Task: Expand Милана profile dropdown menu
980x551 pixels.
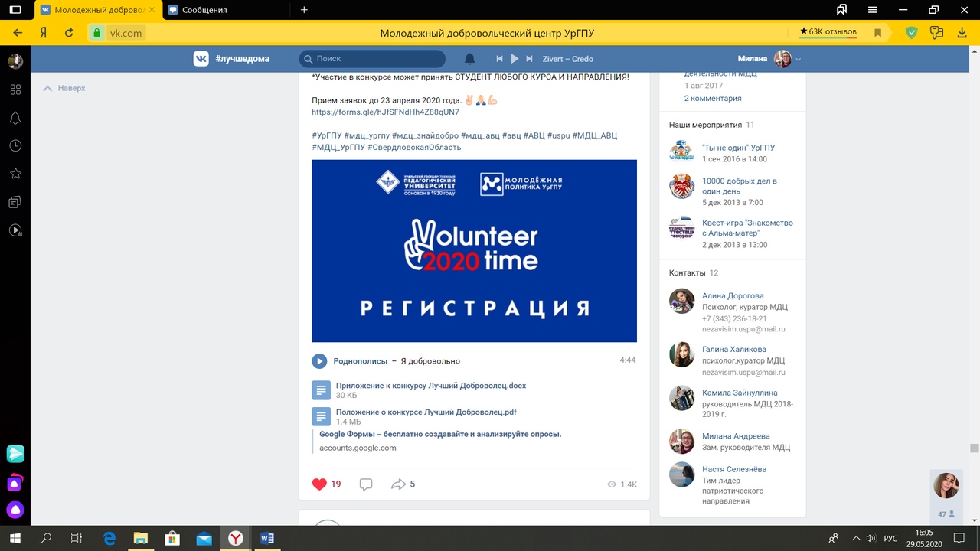Action: point(798,59)
